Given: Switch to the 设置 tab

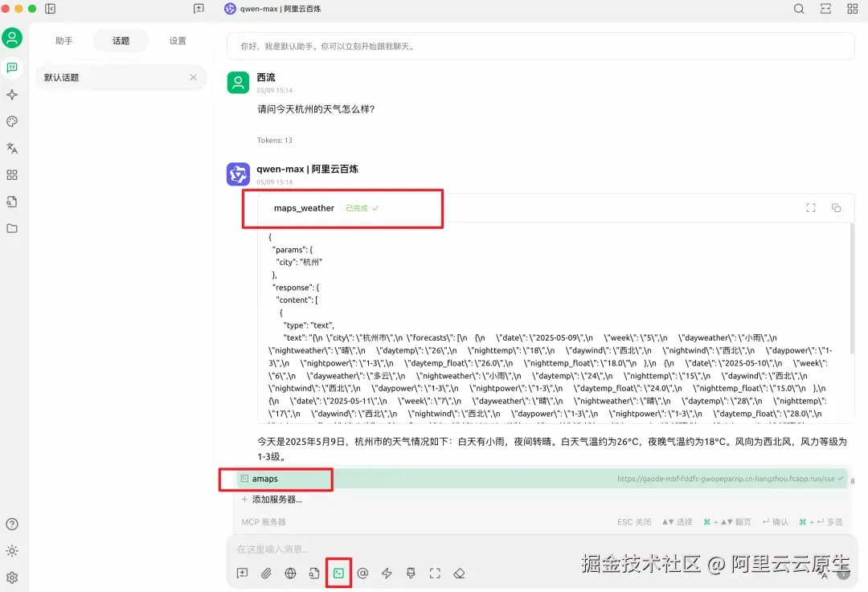Looking at the screenshot, I should click(178, 40).
